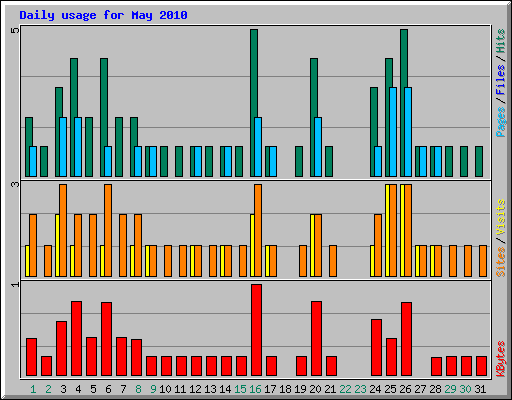The height and width of the screenshot is (400, 512).
Task: Select day label 29 on the x-axis
Action: 450,389
